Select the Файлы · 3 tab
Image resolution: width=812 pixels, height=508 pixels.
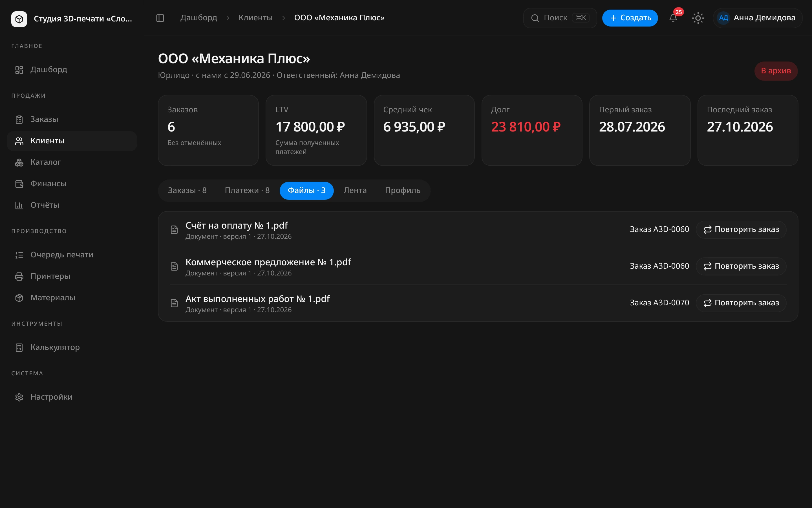coord(306,190)
